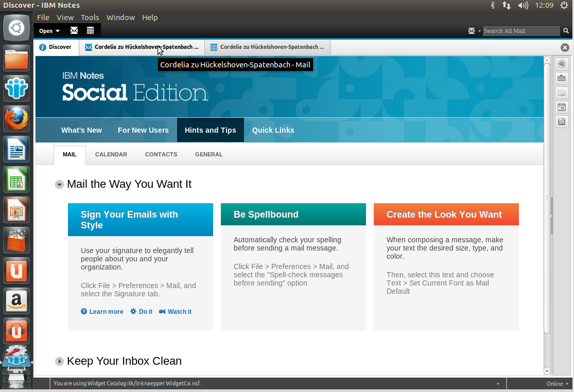Open the Tools menu
This screenshot has height=392, width=574.
[x=90, y=17]
